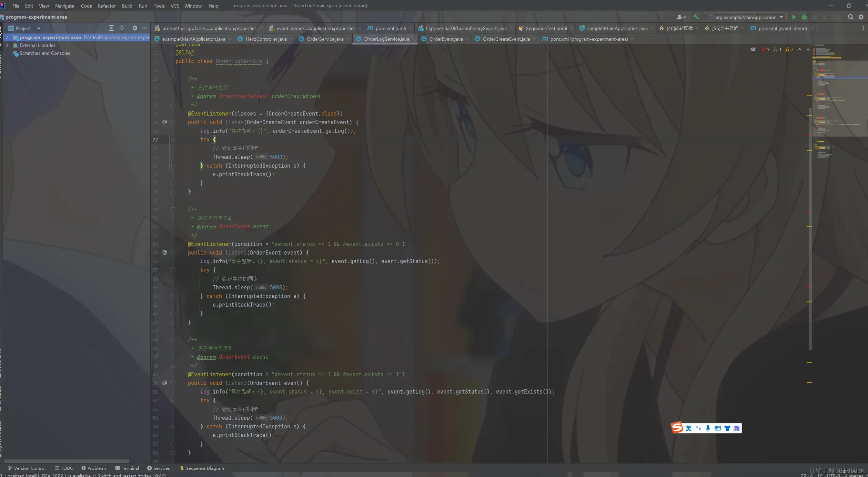Toggle fold of Javadoc at line 45
Image resolution: width=868 pixels, height=477 pixels.
click(x=173, y=340)
